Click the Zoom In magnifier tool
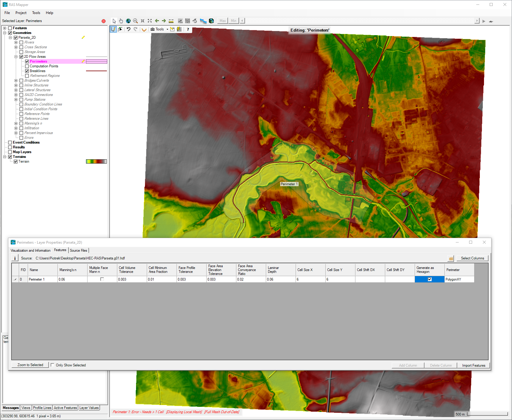The height and width of the screenshot is (420, 512). [135, 21]
